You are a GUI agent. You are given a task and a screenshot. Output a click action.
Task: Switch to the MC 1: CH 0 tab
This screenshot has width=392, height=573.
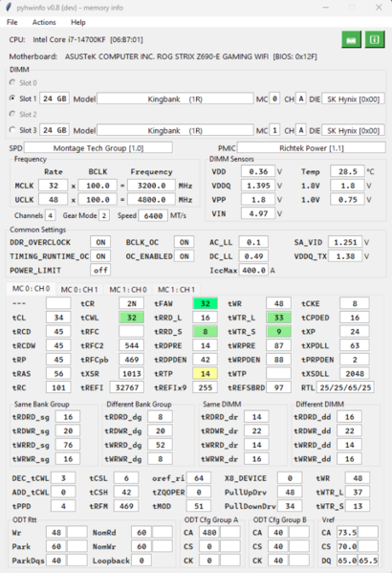(128, 290)
